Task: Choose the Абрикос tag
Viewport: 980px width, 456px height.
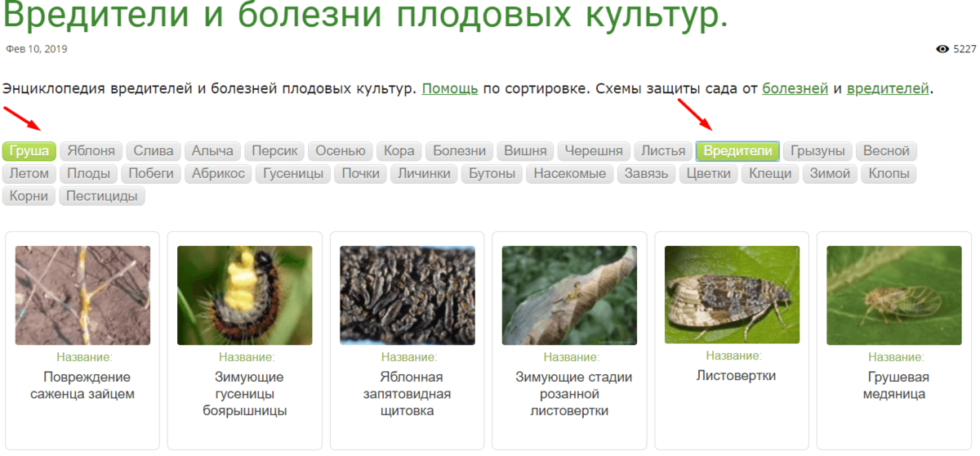Action: (218, 173)
